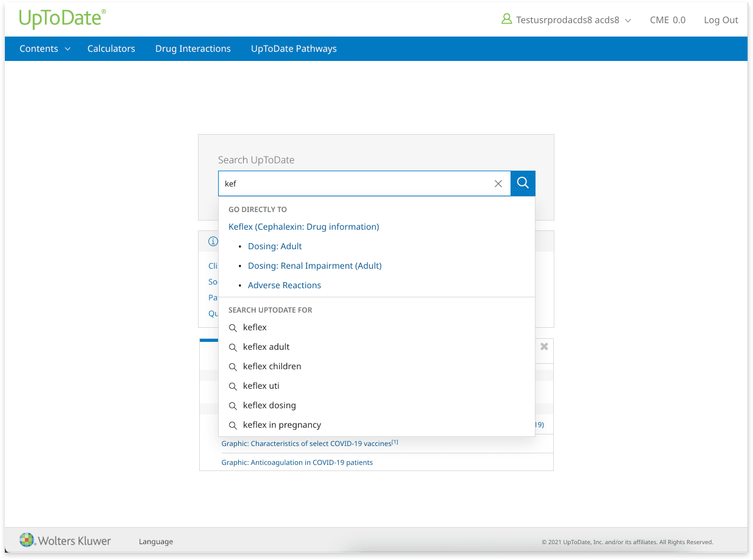
Task: Go to Keflex (Cephalexin: Drug information)
Action: click(x=304, y=227)
